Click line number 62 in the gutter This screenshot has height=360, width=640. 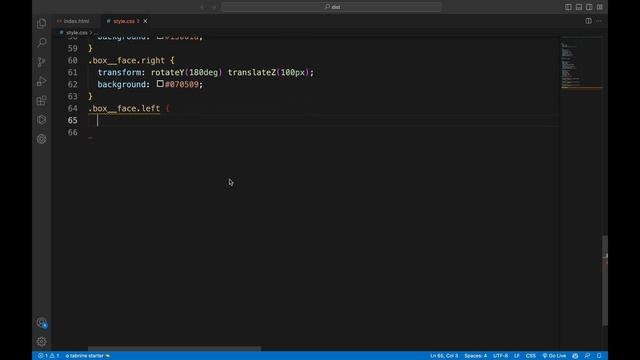(x=72, y=84)
